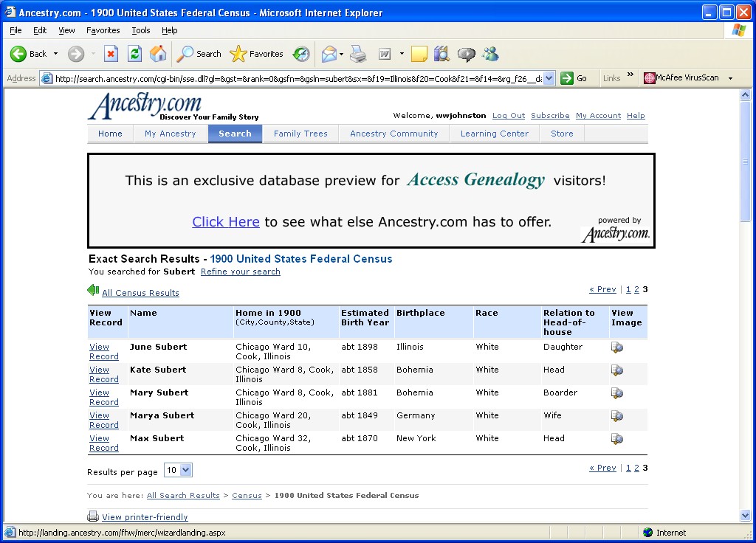Screen dimensions: 756x543
Task: Launch the Messenger people icon
Action: pyautogui.click(x=491, y=54)
